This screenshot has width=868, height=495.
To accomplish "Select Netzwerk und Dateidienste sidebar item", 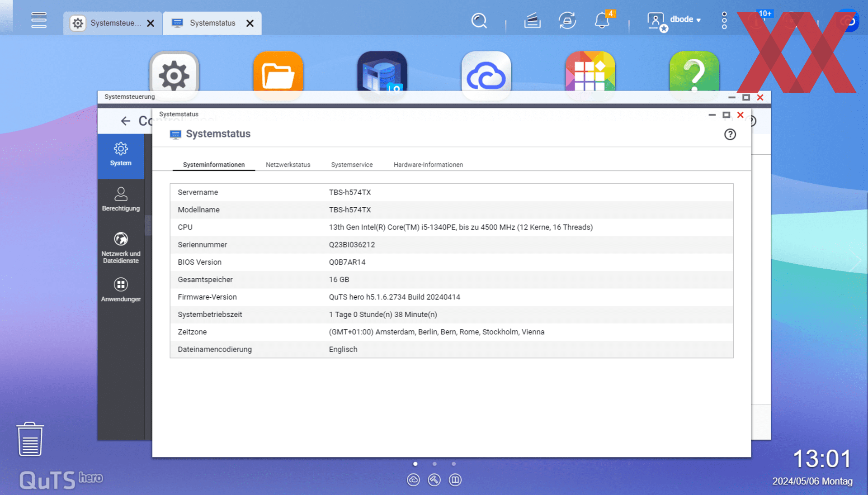I will coord(121,247).
